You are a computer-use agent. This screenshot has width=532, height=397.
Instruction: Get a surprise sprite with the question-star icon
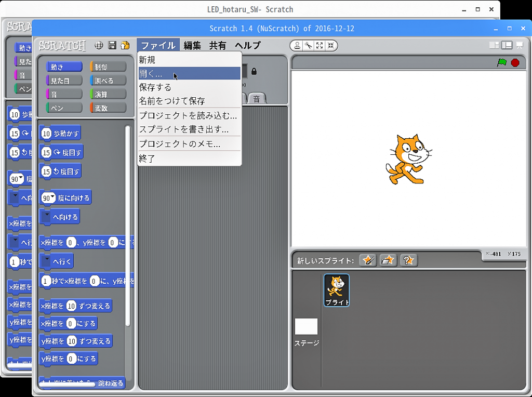pyautogui.click(x=408, y=260)
